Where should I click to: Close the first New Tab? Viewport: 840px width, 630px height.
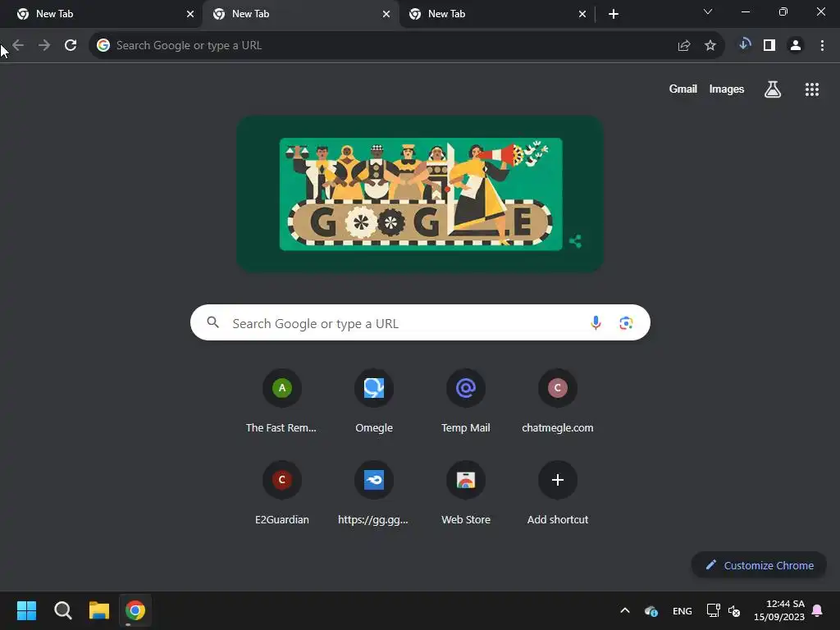190,14
